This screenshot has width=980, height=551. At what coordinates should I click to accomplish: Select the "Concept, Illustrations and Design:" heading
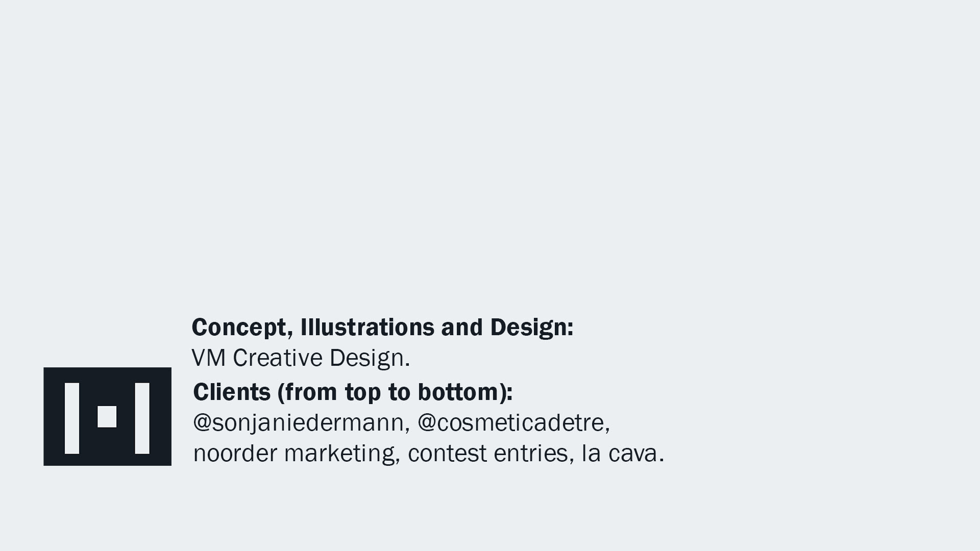pos(382,328)
